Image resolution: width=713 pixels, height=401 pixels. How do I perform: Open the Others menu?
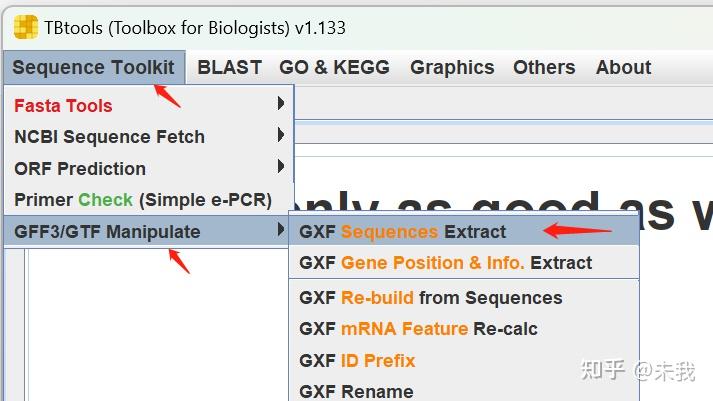[x=544, y=68]
